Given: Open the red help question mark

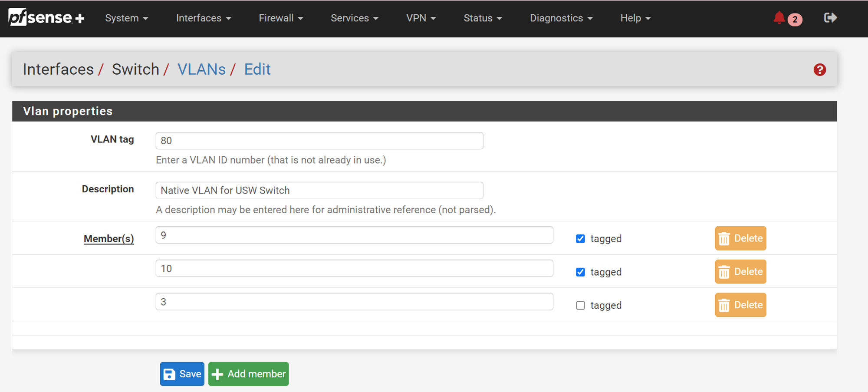Looking at the screenshot, I should tap(819, 70).
